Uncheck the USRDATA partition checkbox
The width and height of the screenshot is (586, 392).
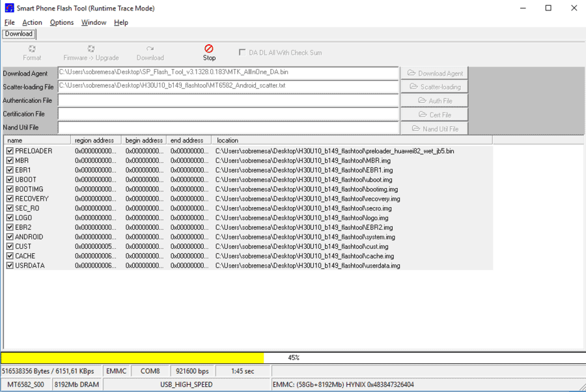pos(10,266)
